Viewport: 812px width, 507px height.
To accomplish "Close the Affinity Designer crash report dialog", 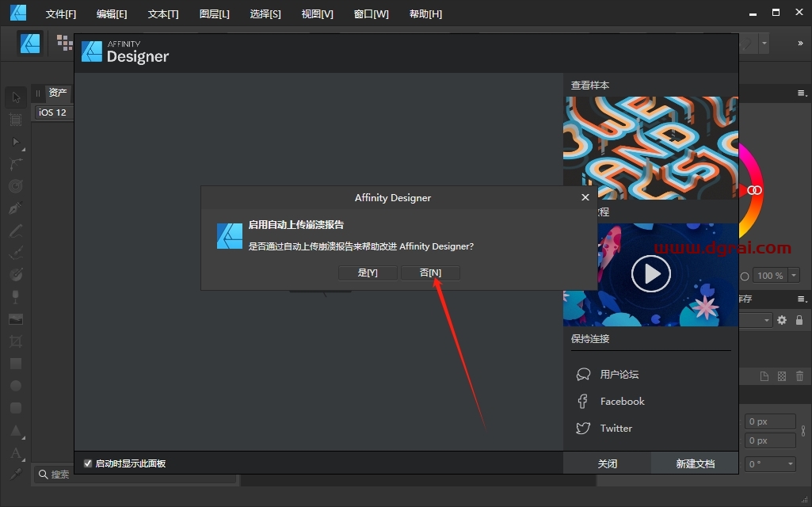I will (x=585, y=197).
